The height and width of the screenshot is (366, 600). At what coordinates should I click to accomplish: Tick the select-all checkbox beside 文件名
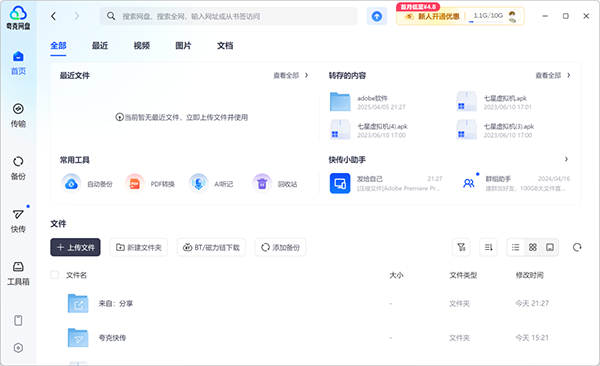pyautogui.click(x=54, y=275)
